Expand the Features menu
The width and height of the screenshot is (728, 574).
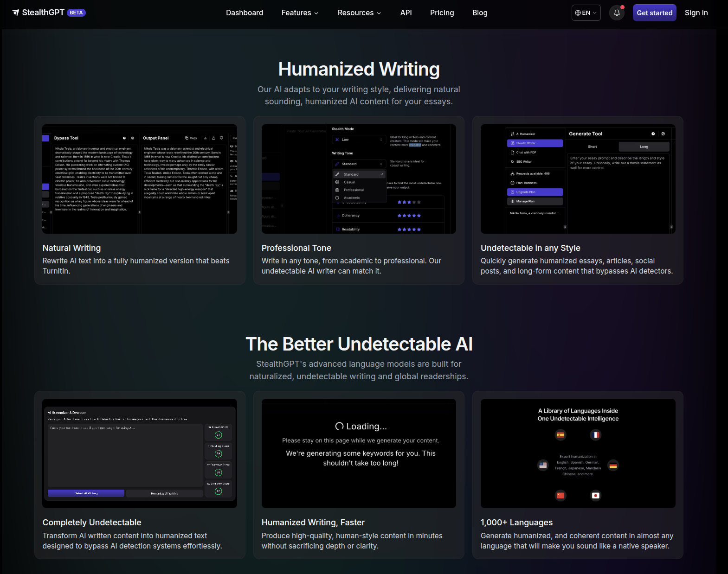[x=300, y=13]
